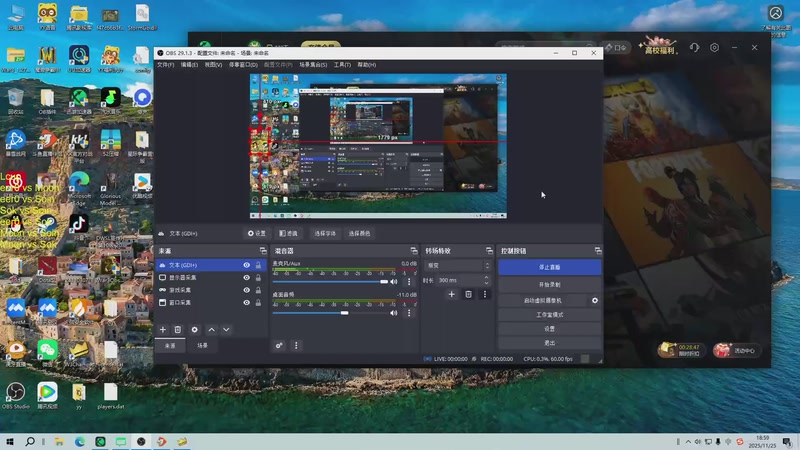Open File Explorer from the taskbar
This screenshot has width=800, height=450.
pos(59,441)
